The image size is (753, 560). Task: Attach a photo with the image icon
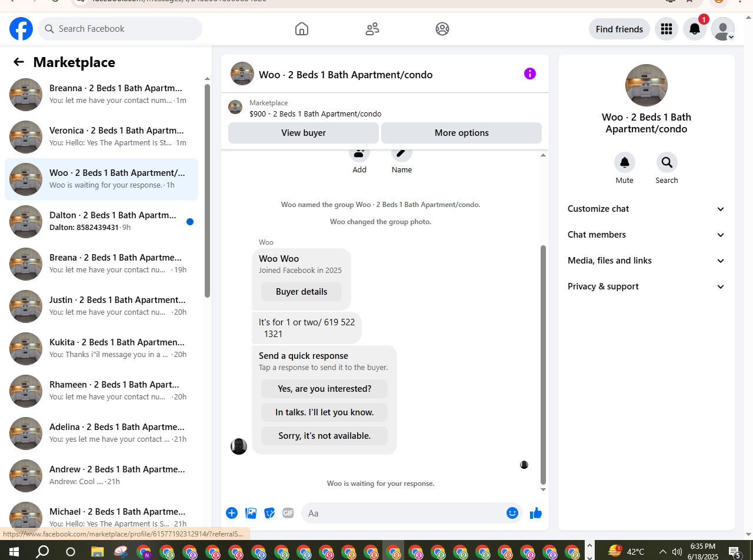tap(251, 513)
